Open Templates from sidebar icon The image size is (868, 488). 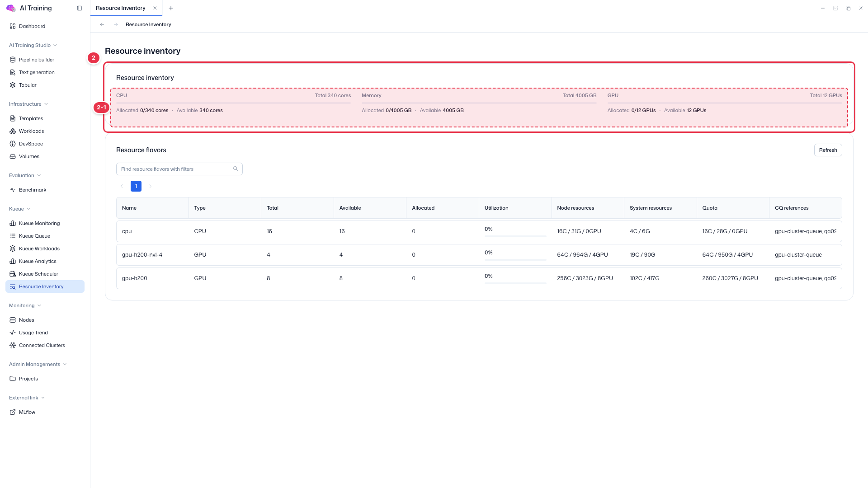pos(13,118)
